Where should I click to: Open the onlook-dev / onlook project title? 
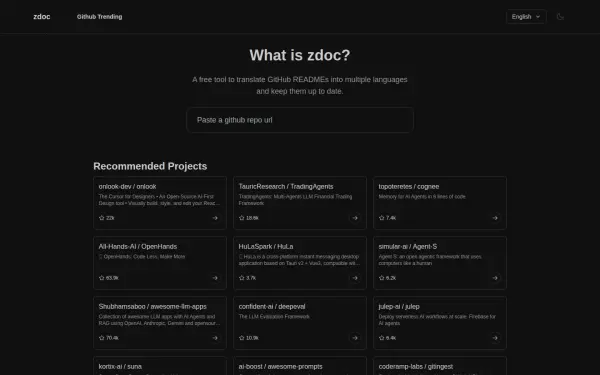[x=127, y=186]
